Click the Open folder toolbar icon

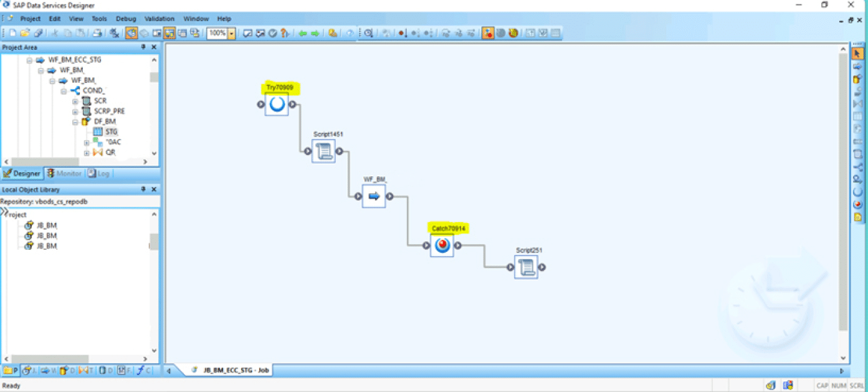click(25, 33)
